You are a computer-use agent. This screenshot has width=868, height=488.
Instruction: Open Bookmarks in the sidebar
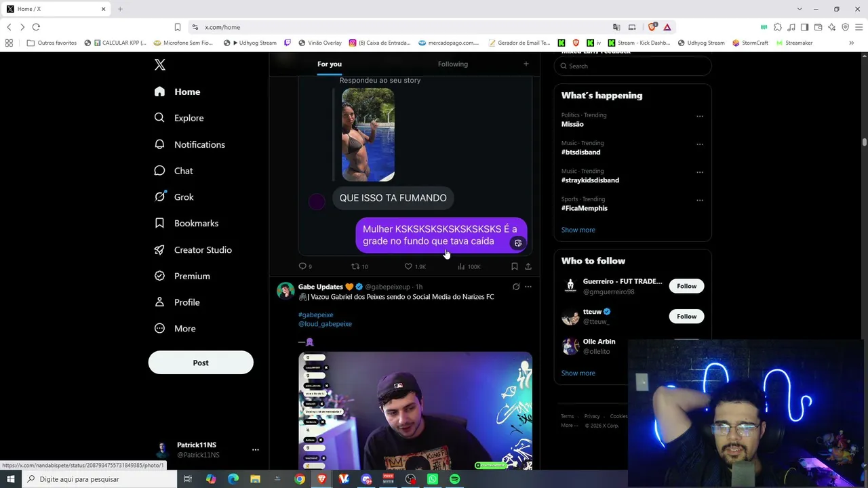tap(186, 223)
